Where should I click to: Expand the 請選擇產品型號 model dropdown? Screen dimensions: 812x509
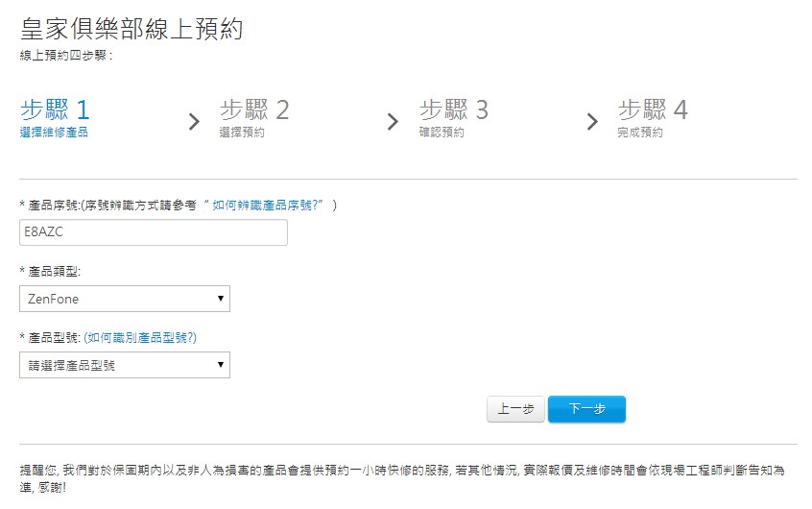[x=124, y=365]
